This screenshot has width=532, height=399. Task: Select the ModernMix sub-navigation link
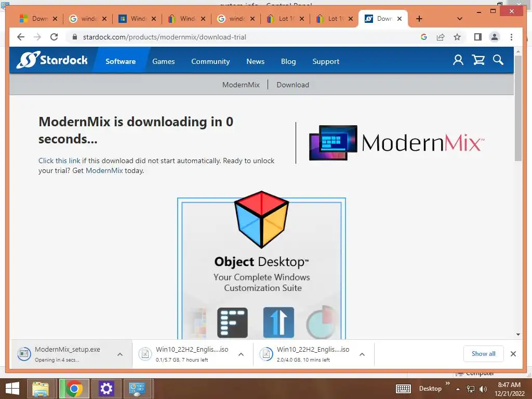tap(241, 85)
